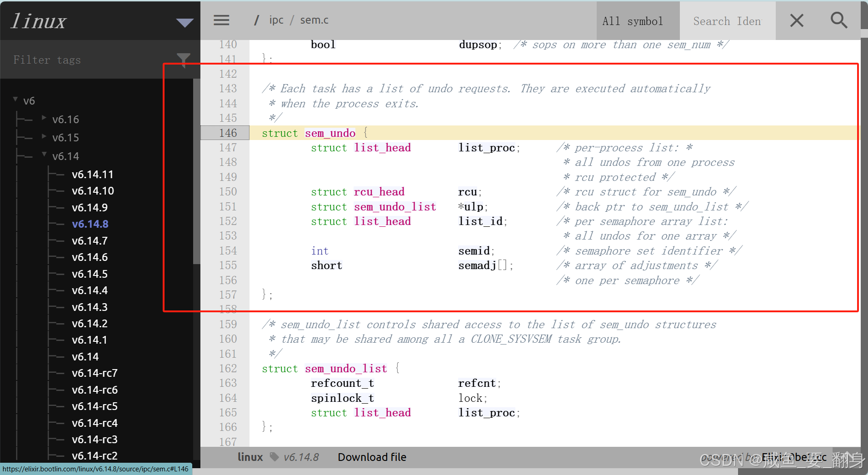Click the search magnifier icon
Screen dimensions: 868x475
(x=839, y=20)
